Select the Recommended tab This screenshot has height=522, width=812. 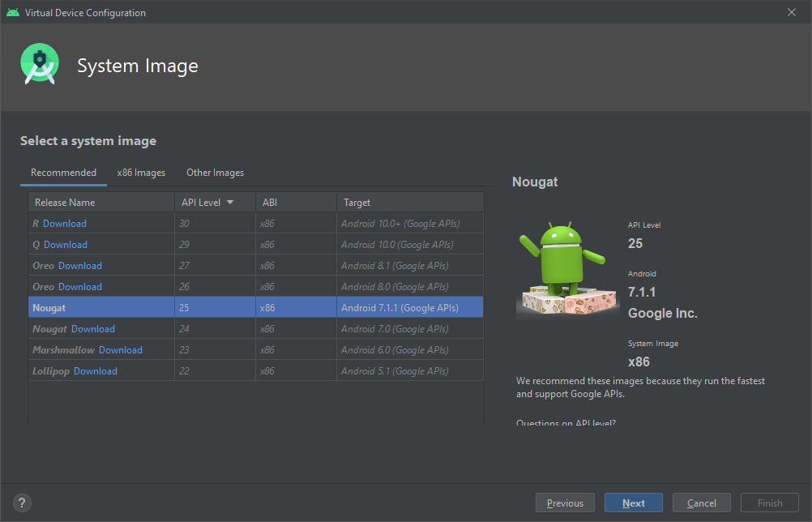click(x=63, y=173)
